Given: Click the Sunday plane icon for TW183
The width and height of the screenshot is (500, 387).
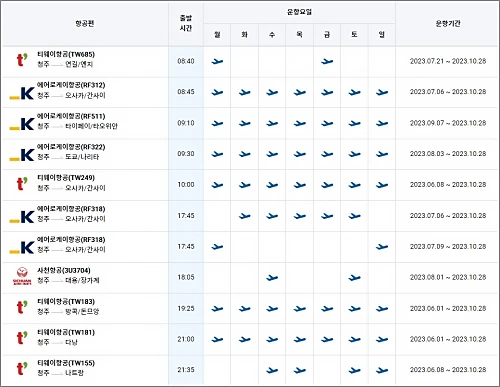Looking at the screenshot, I should click(382, 309).
